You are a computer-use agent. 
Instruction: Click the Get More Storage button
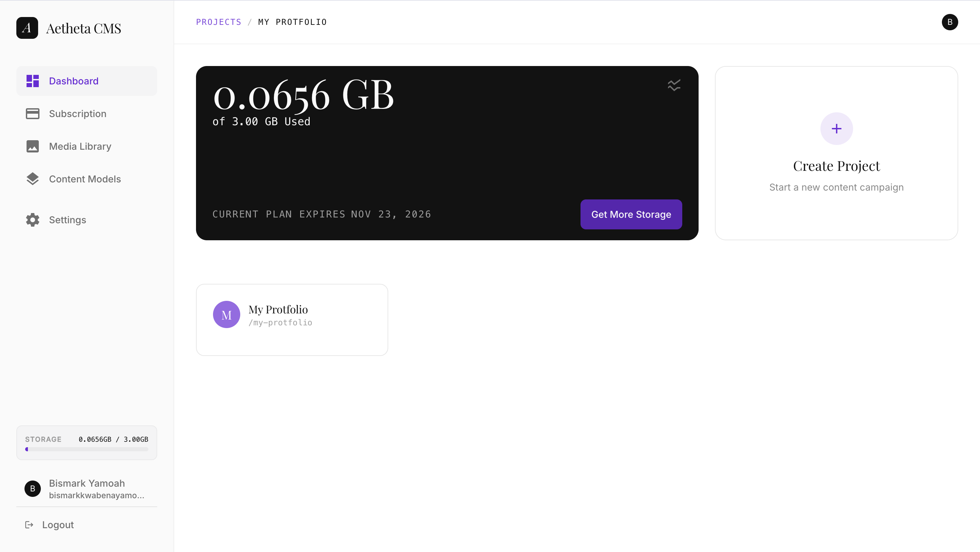pyautogui.click(x=631, y=214)
